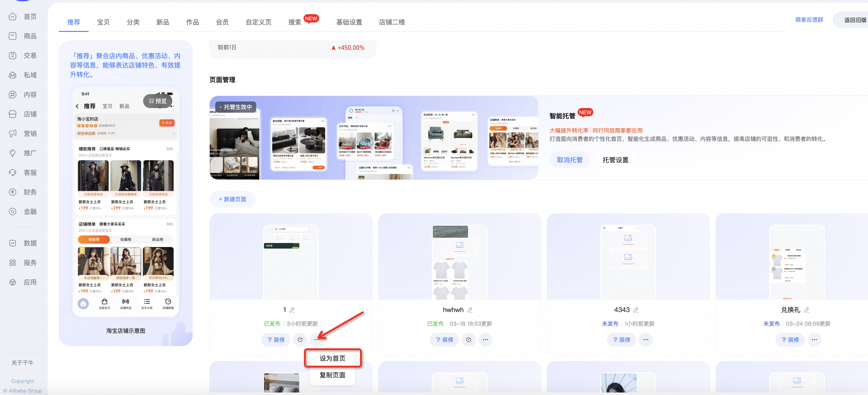Screen dimensions: 868x395
Task: Edit the name of page 1
Action: [x=292, y=310]
